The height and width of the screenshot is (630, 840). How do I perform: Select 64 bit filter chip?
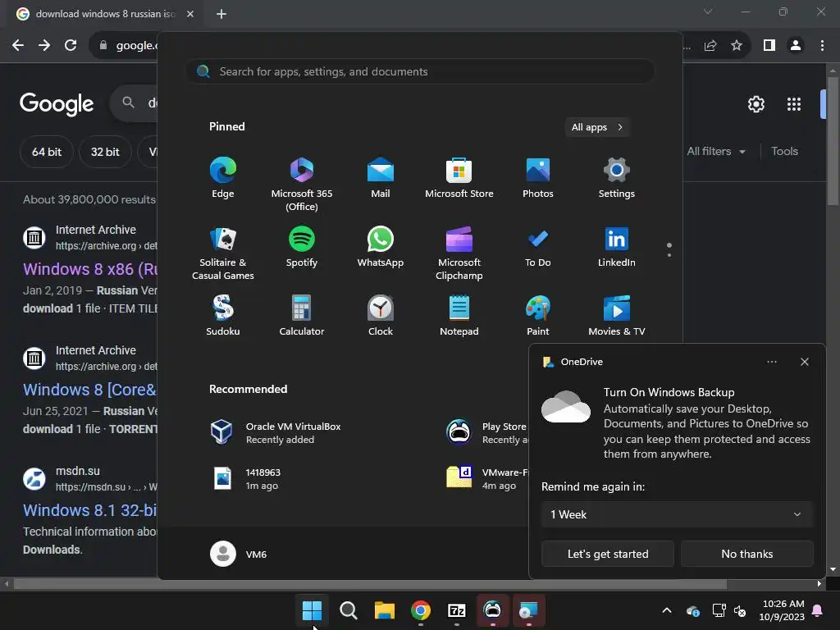click(x=47, y=152)
